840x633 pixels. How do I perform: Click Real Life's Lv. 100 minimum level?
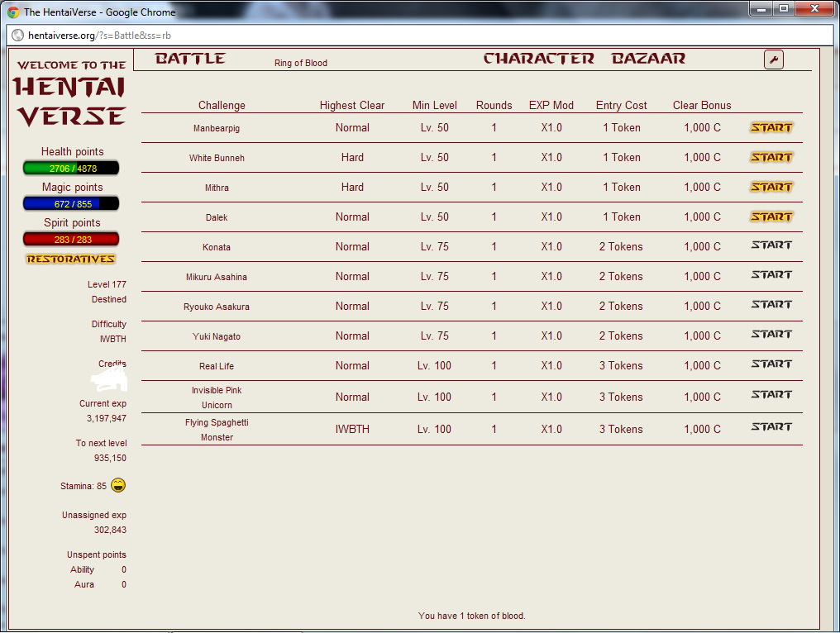tap(434, 366)
